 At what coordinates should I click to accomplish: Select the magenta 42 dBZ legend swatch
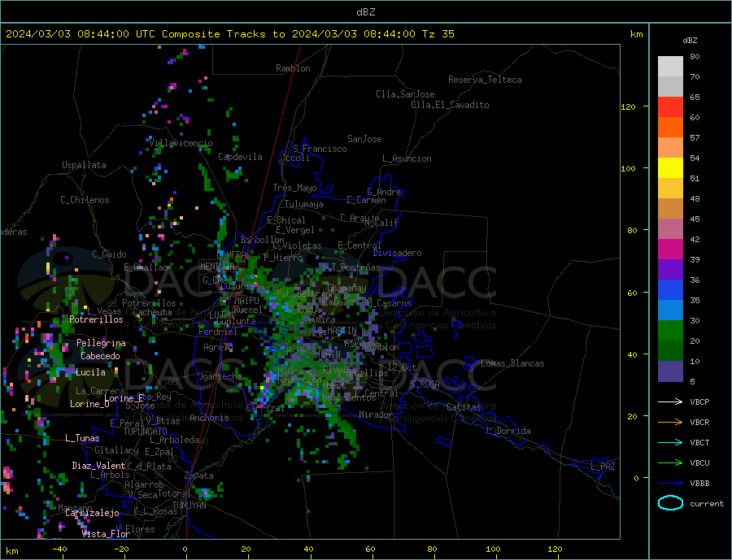[x=670, y=249]
